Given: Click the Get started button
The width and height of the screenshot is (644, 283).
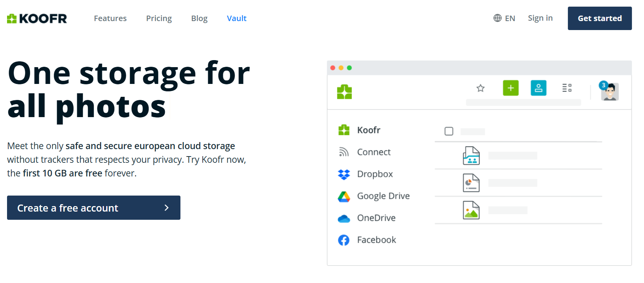Looking at the screenshot, I should tap(599, 18).
